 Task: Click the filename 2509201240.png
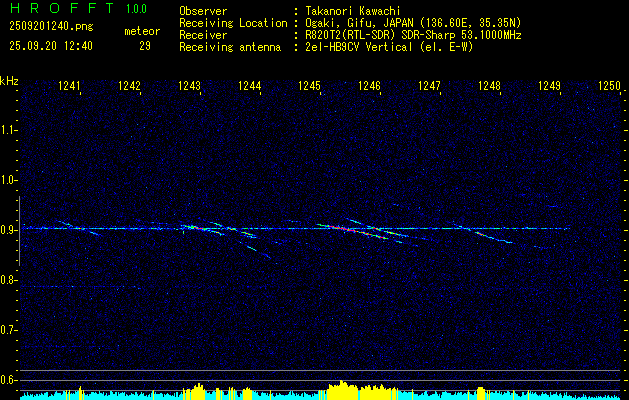point(51,27)
